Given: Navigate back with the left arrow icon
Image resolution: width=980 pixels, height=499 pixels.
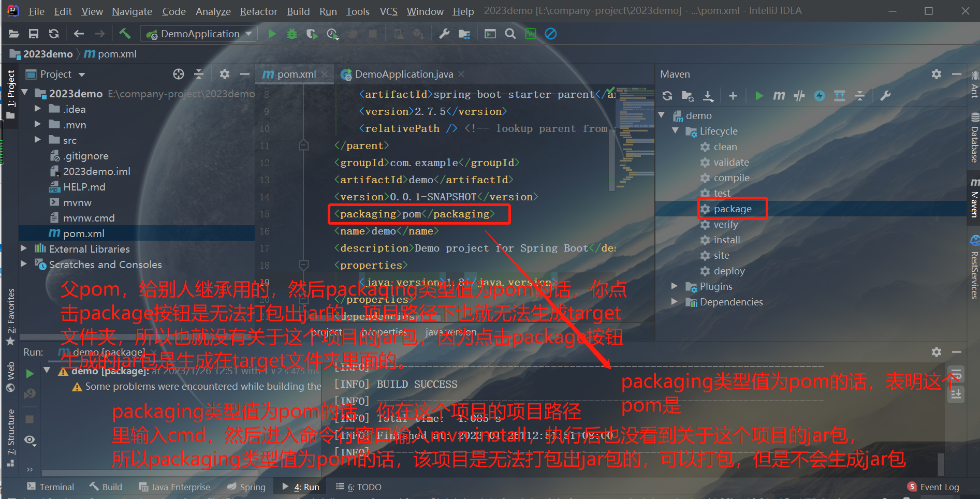Looking at the screenshot, I should [79, 34].
